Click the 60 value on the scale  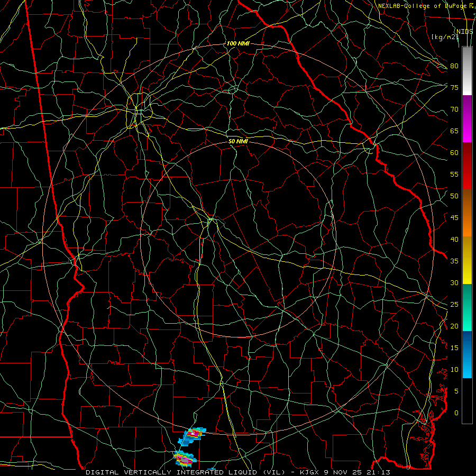(454, 153)
